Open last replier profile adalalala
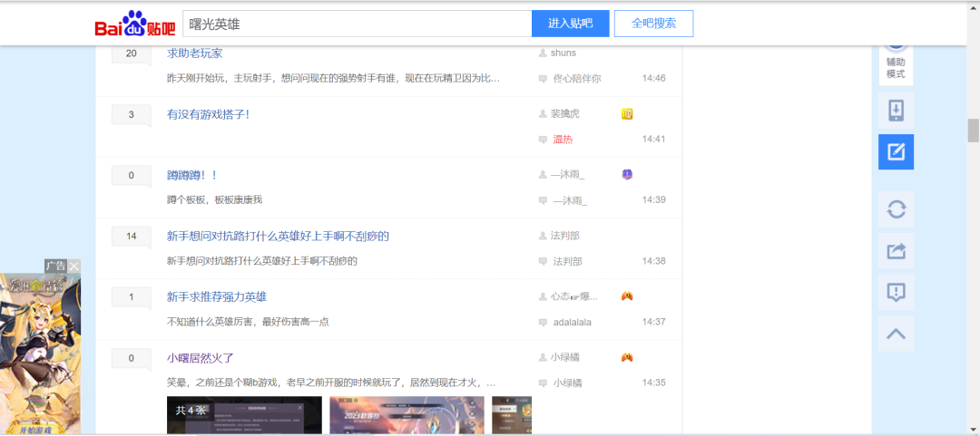Viewport: 980px width, 436px height. click(x=572, y=323)
